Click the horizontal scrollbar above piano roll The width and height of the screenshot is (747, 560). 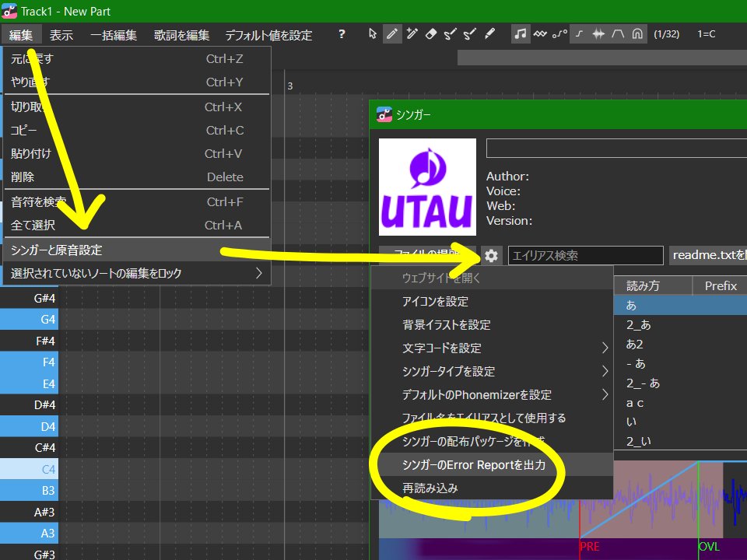pos(602,58)
